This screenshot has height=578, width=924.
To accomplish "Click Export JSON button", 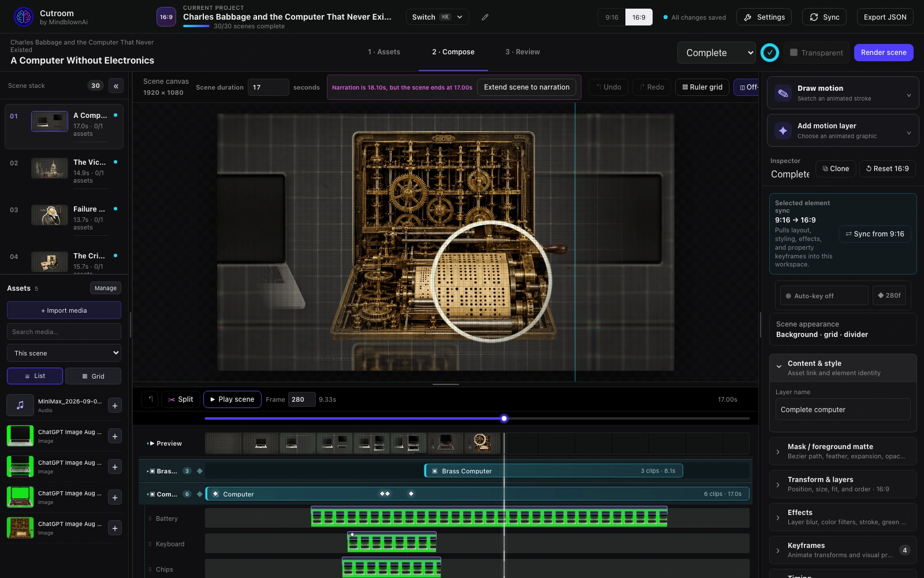I will (885, 17).
